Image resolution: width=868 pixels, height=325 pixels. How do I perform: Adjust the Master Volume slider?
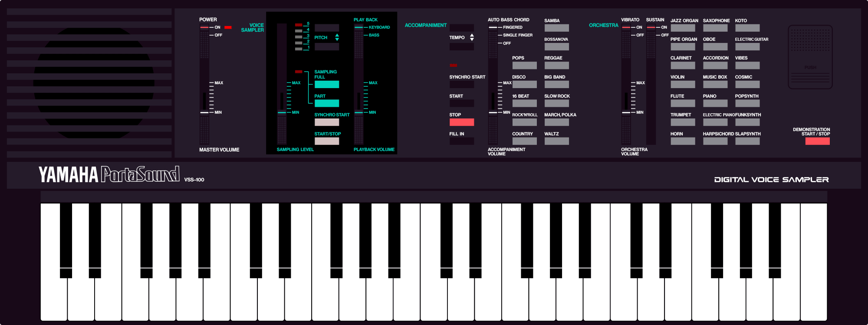[x=204, y=112]
